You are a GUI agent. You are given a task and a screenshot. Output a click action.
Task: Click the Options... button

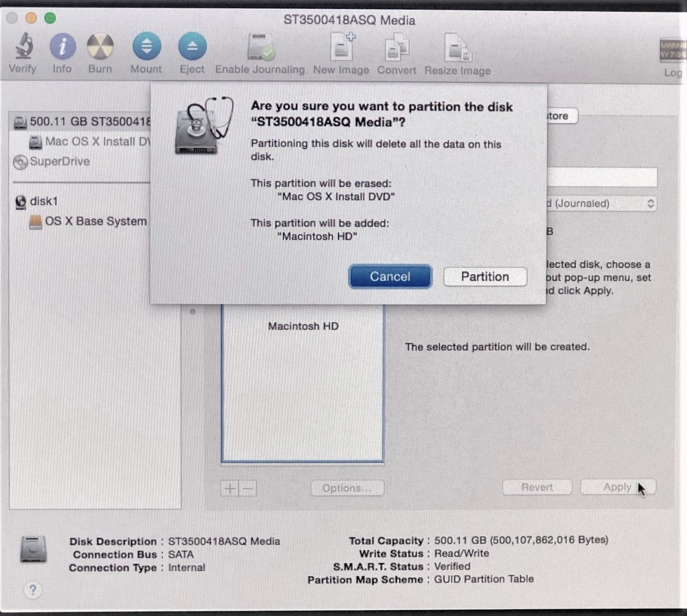point(347,488)
